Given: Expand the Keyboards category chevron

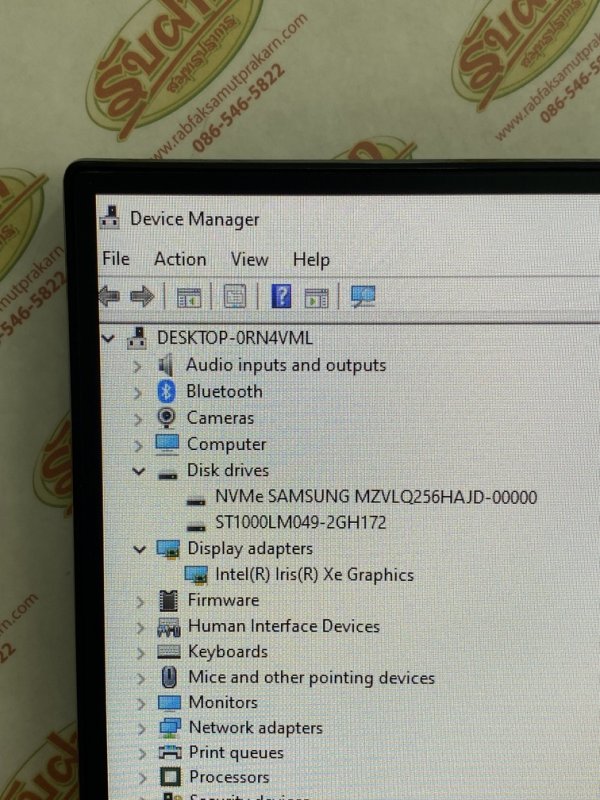Looking at the screenshot, I should click(140, 653).
